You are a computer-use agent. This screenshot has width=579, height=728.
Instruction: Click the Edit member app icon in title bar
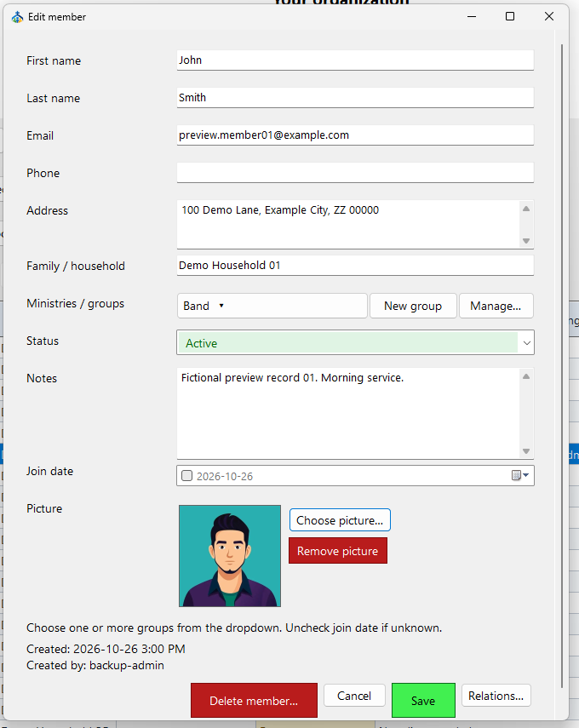pos(18,17)
